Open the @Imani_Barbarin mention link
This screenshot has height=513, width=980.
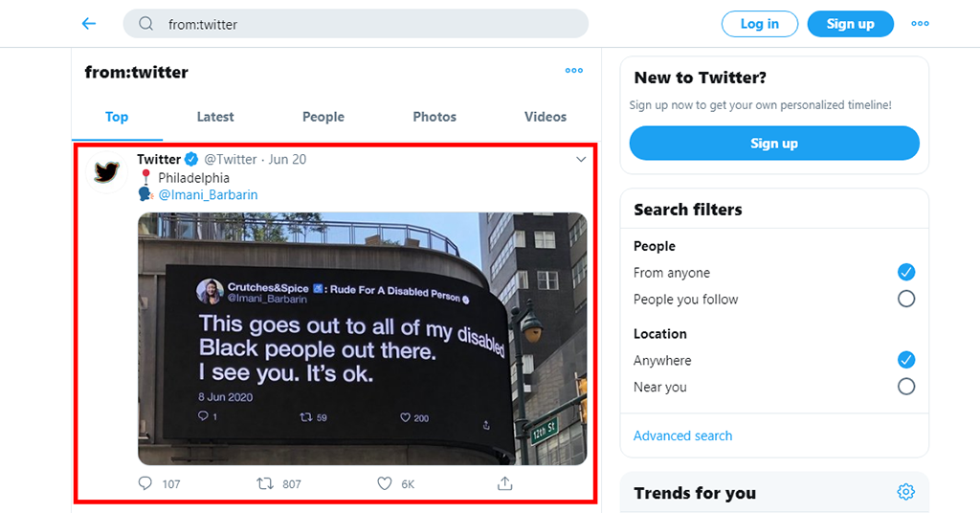(208, 195)
